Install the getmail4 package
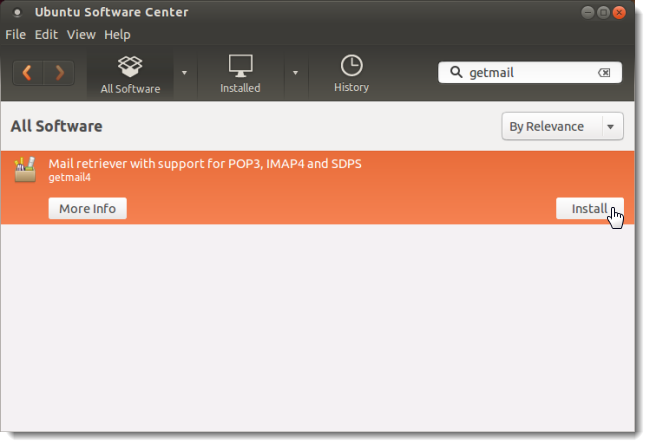The height and width of the screenshot is (447, 650). (x=589, y=208)
